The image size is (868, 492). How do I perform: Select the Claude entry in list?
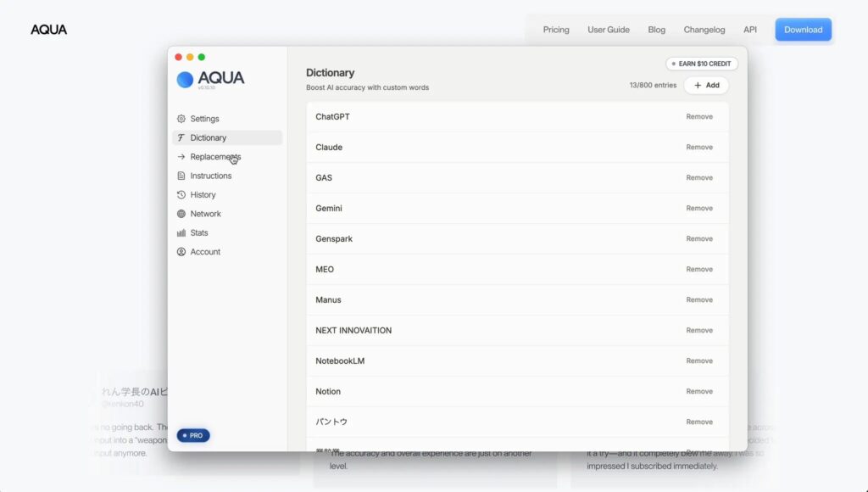[x=329, y=148]
